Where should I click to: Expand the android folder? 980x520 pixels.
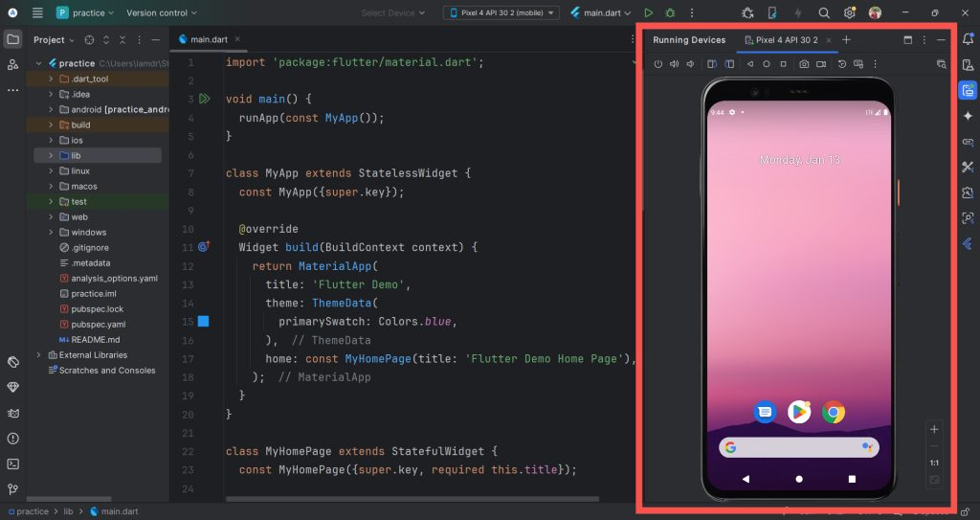click(x=51, y=109)
